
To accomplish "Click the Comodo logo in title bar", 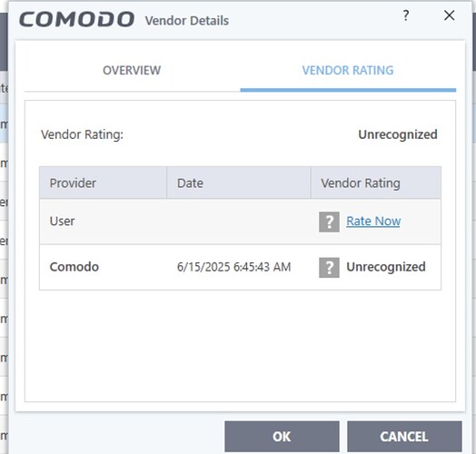I will [77, 19].
